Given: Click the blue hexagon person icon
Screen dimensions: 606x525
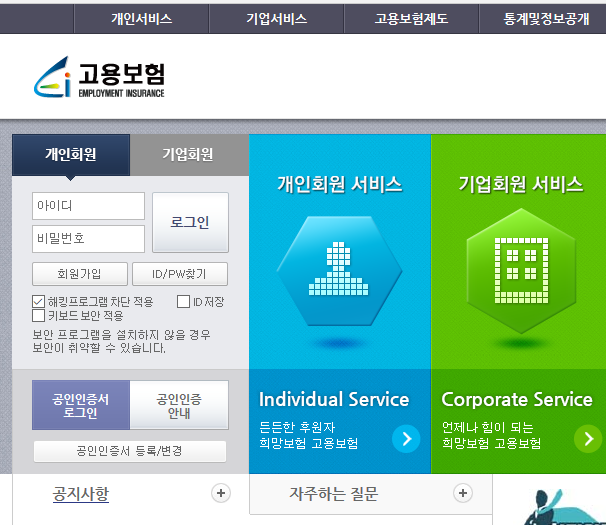Looking at the screenshot, I should pos(339,271).
